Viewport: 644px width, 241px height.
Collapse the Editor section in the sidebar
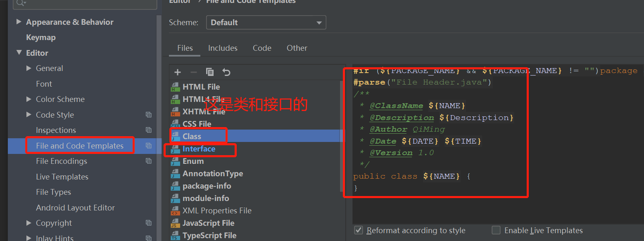[x=19, y=52]
